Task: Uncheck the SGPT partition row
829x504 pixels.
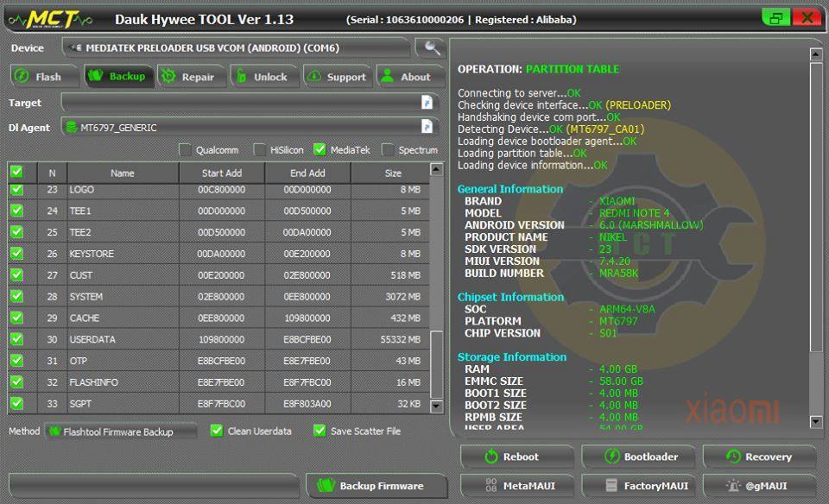Action: pos(16,403)
